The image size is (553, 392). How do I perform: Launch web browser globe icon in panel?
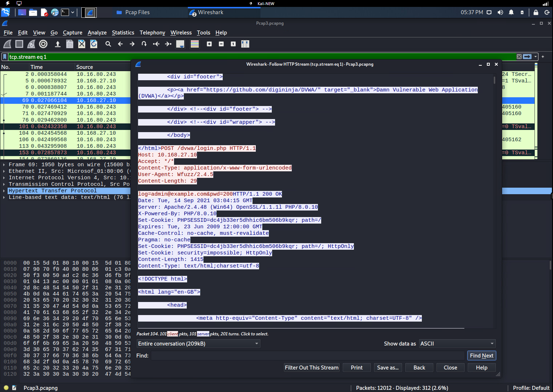[55, 12]
